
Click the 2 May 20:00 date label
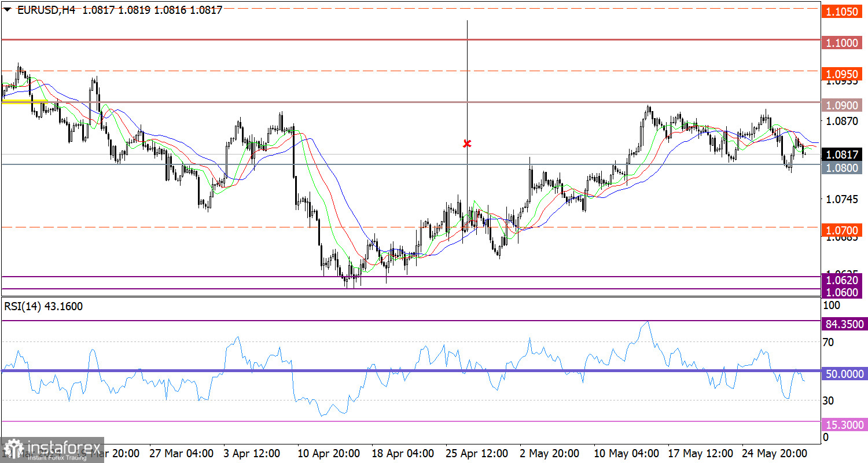tap(550, 453)
